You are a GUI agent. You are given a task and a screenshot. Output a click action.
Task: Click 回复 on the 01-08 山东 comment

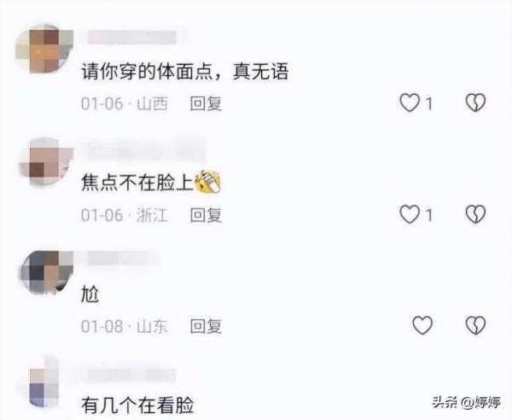(206, 326)
